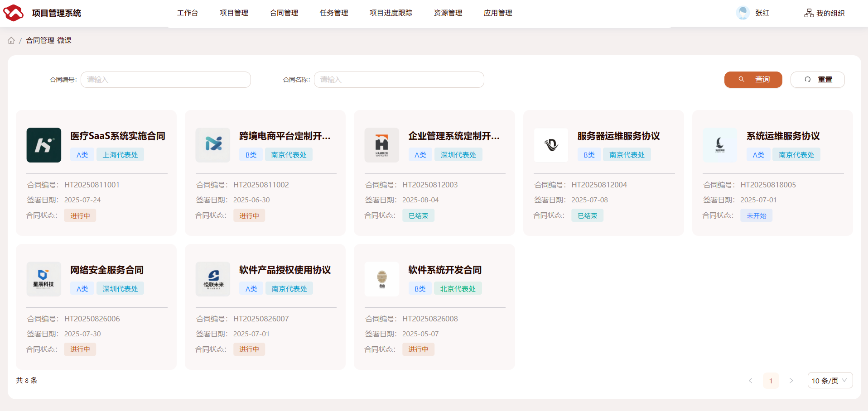Open the 合同管理 navigation menu
Image resolution: width=868 pixels, height=411 pixels.
point(284,13)
